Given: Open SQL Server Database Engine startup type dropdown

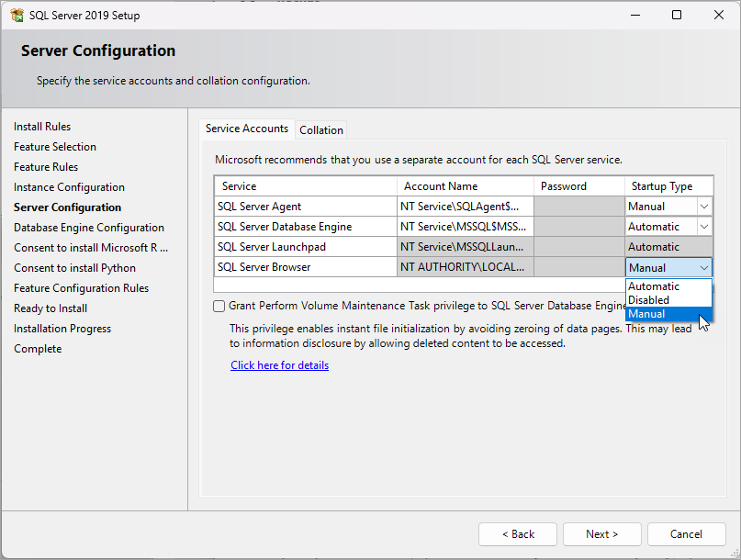Looking at the screenshot, I should (703, 227).
